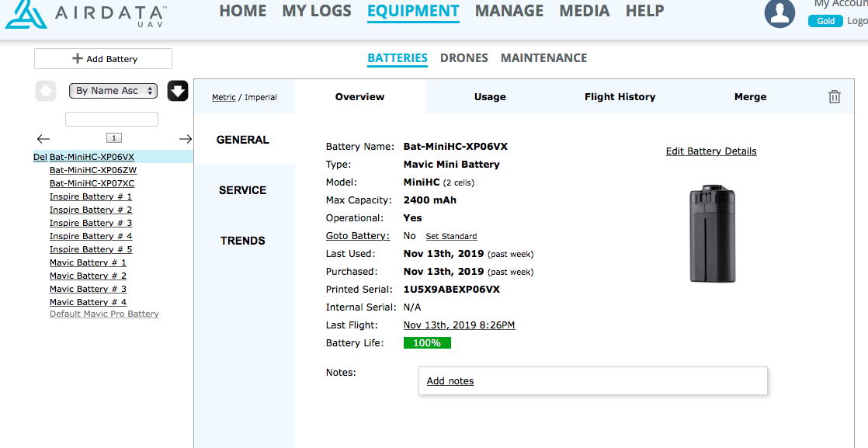Select Inspire Battery # 3 in list
Screen dimensions: 868x448
(91, 223)
